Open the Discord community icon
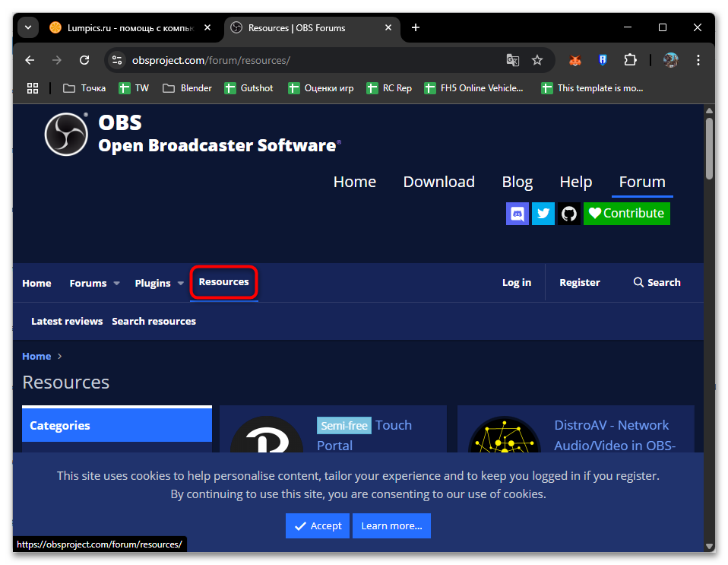The width and height of the screenshot is (728, 565). coord(518,214)
